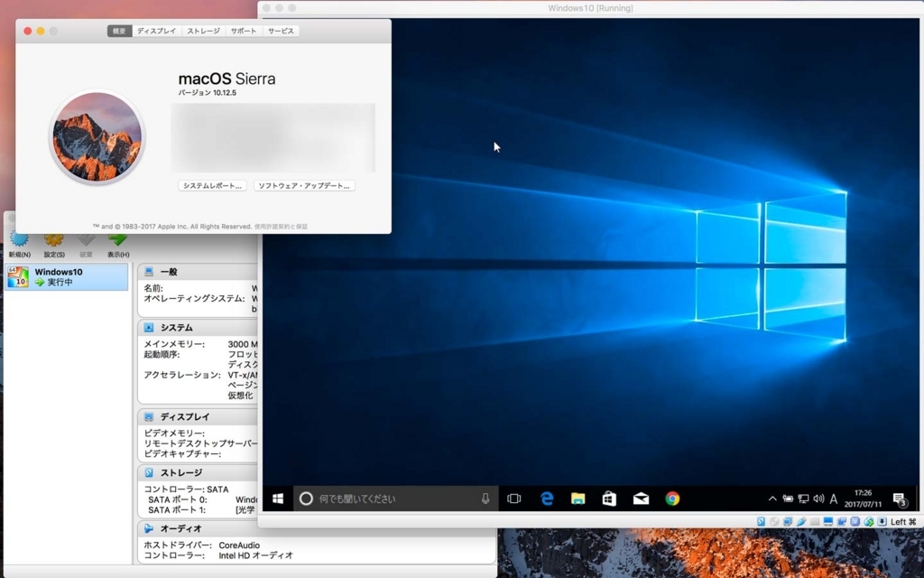Image resolution: width=924 pixels, height=578 pixels.
Task: Click the 'macOS Sierra' title text
Action: pos(226,79)
